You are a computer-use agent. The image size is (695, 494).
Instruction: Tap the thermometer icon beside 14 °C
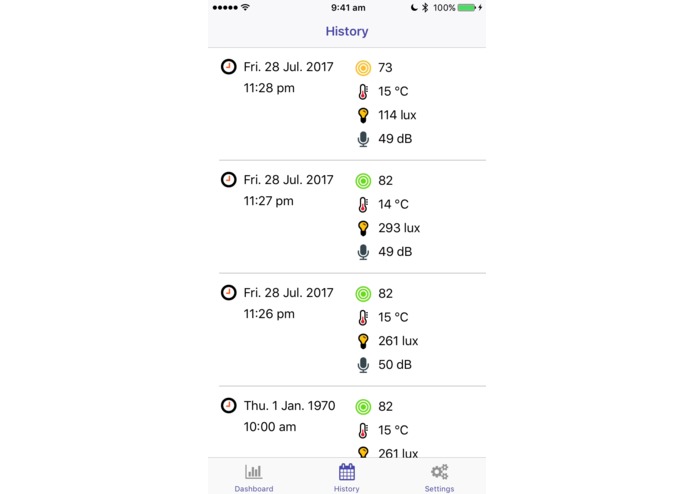[363, 204]
